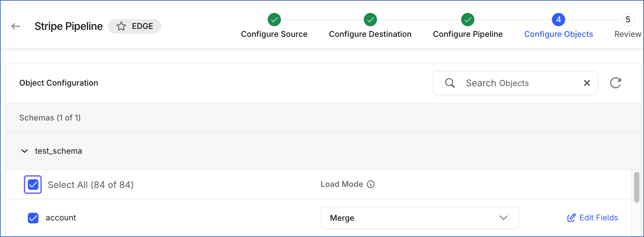The image size is (644, 237).
Task: Click the Select All (84 of 84) text
Action: [x=91, y=185]
